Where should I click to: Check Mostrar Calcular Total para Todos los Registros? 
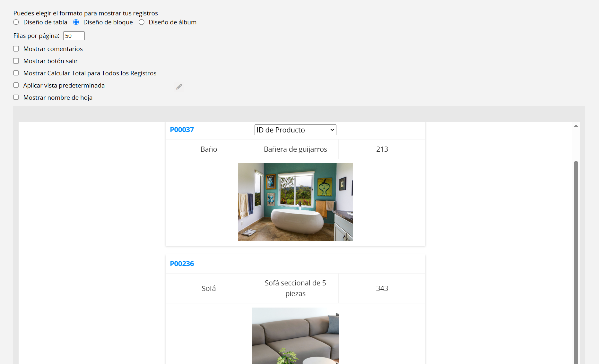[x=16, y=73]
